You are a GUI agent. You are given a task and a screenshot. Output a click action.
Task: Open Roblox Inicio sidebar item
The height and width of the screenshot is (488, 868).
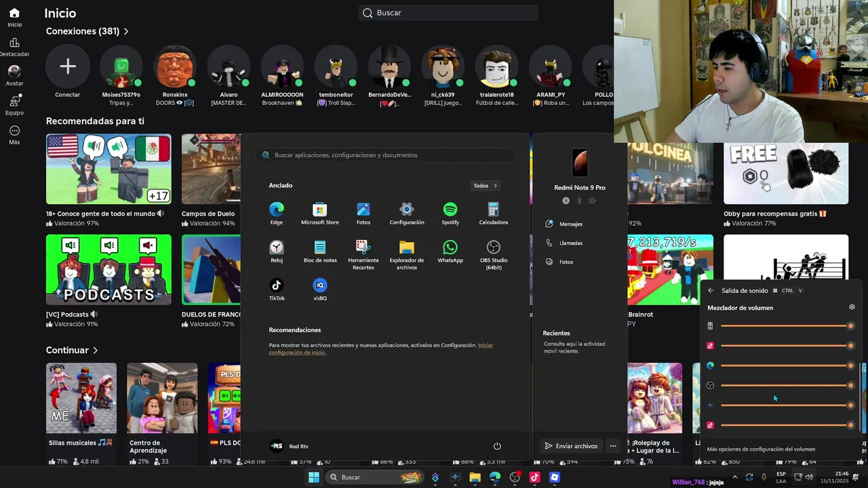coord(14,18)
